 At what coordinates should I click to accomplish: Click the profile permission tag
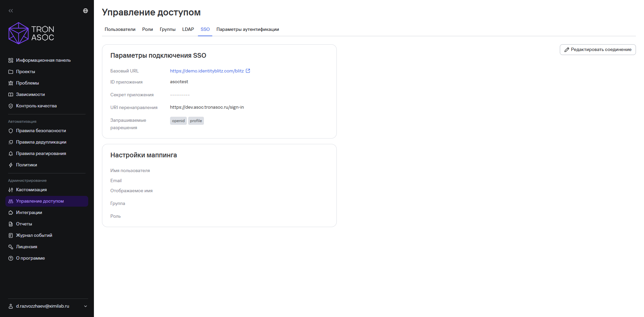[196, 121]
